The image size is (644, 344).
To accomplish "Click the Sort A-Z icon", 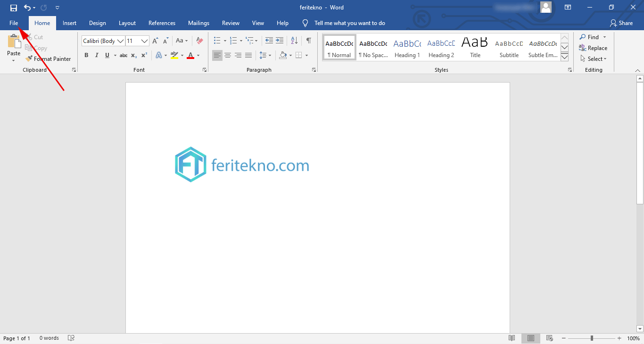I will pos(294,41).
